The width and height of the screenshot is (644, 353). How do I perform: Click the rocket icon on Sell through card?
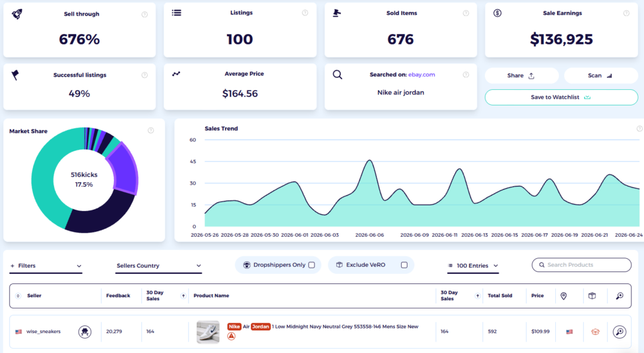point(17,14)
